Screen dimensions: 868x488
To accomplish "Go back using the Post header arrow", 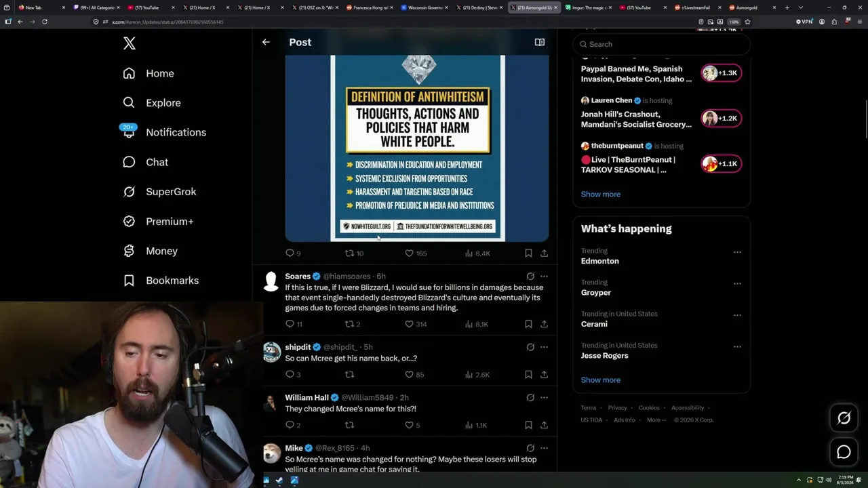I will pos(266,42).
